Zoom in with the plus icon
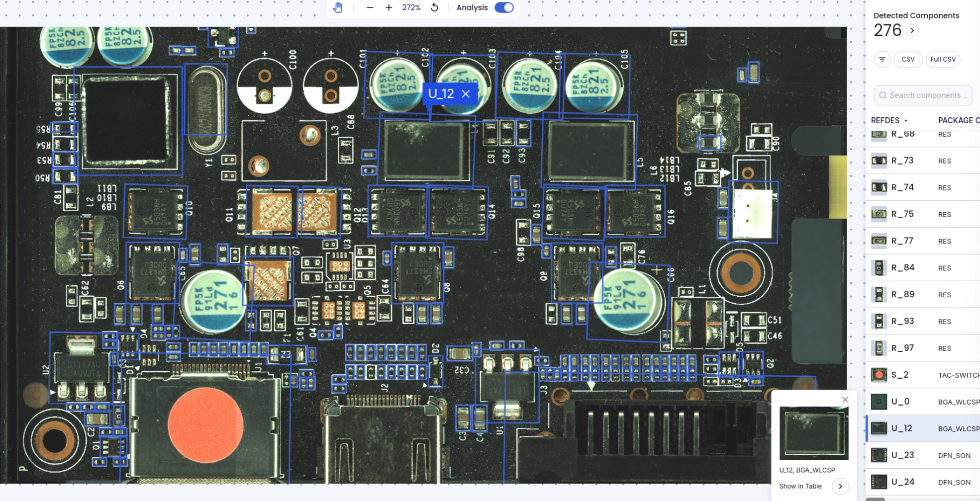The width and height of the screenshot is (980, 501). (x=389, y=7)
